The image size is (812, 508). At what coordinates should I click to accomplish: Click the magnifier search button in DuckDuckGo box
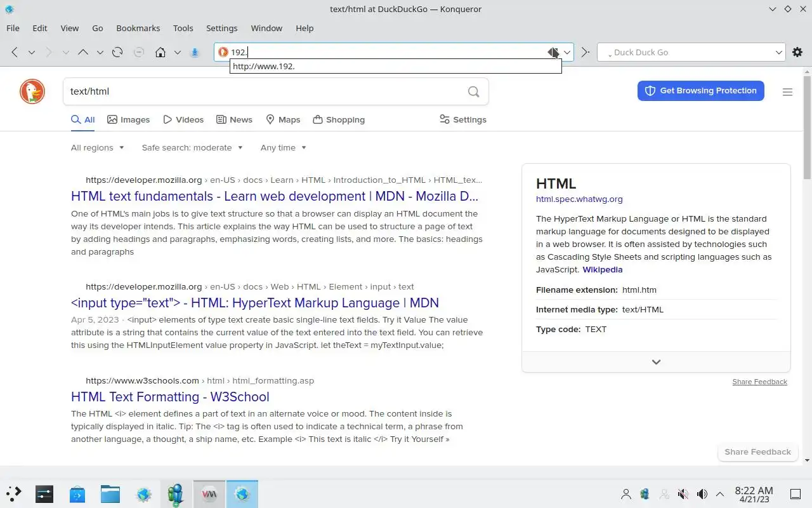pos(473,91)
